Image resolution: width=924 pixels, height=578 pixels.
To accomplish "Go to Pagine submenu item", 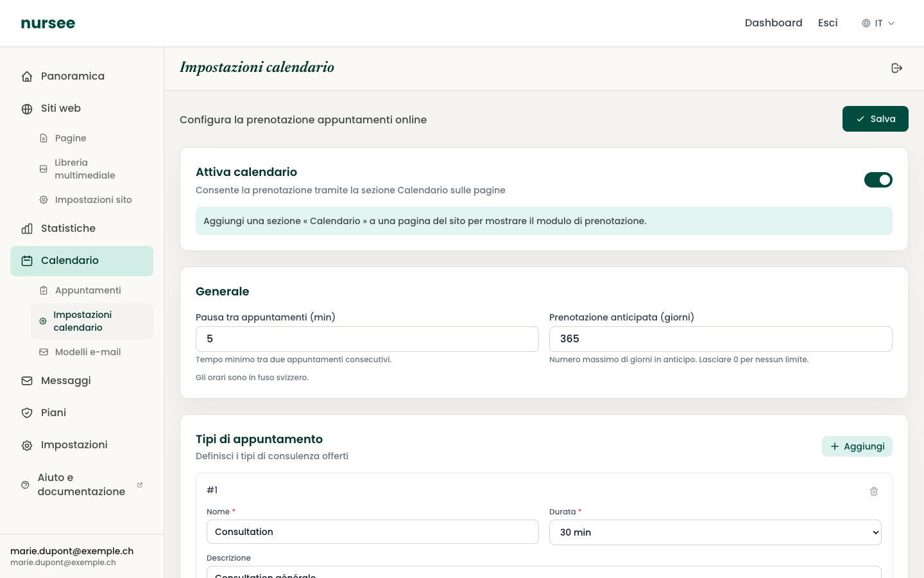I will [92, 138].
